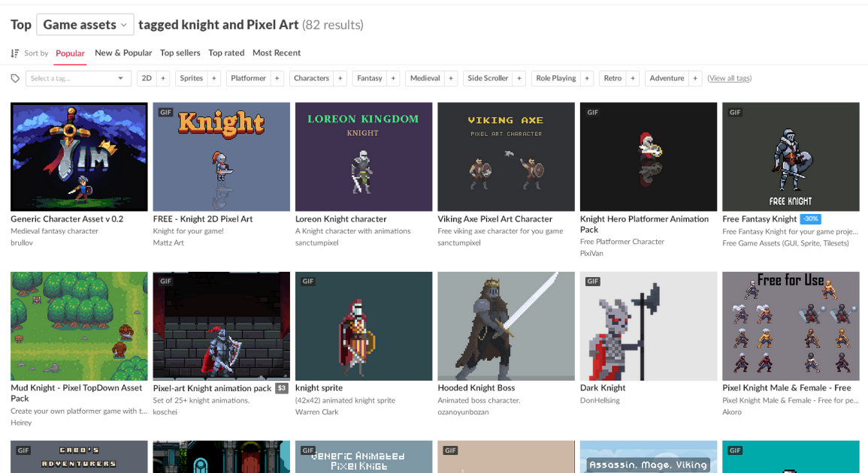Open the knight sprite thumbnail
Image resolution: width=868 pixels, height=473 pixels.
tap(364, 326)
